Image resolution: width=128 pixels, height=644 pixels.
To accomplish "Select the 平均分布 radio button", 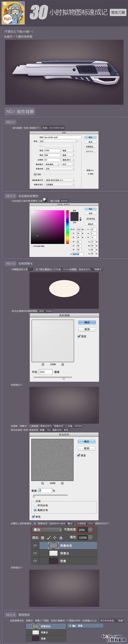I will 35,506.
